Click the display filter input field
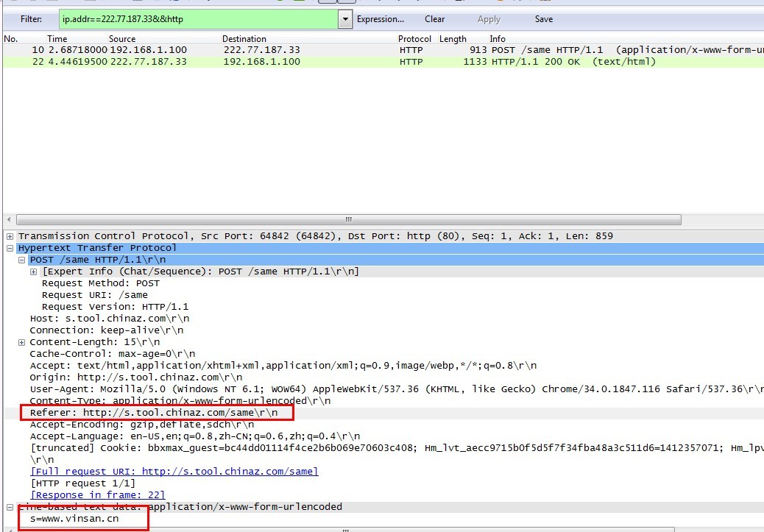 coord(199,19)
